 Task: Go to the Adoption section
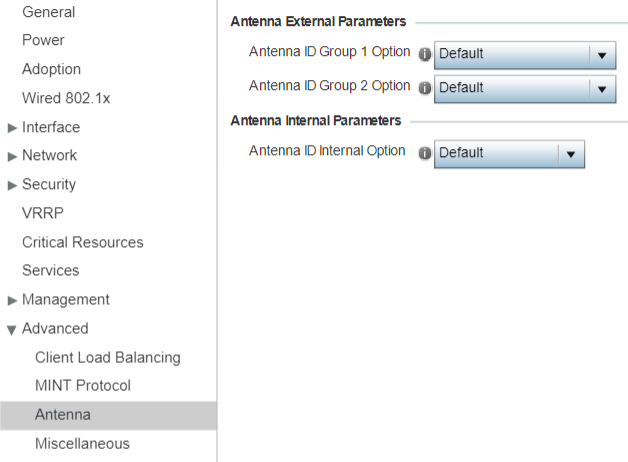tap(51, 69)
